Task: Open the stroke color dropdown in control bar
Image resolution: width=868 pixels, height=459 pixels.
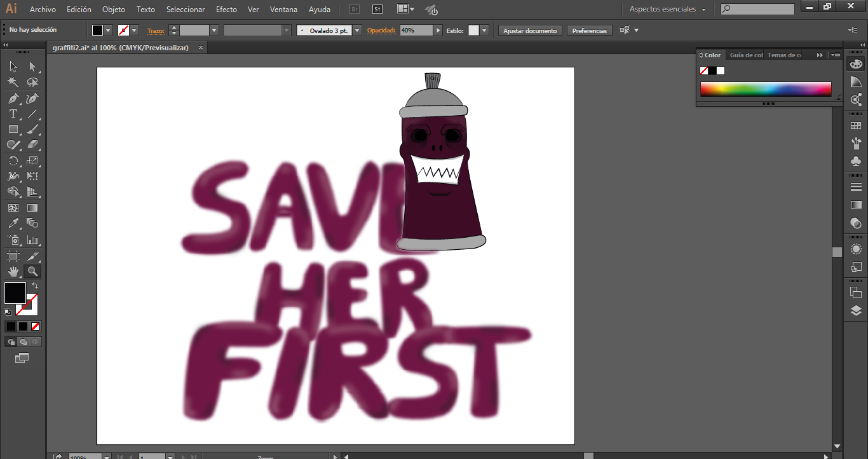Action: [x=135, y=31]
